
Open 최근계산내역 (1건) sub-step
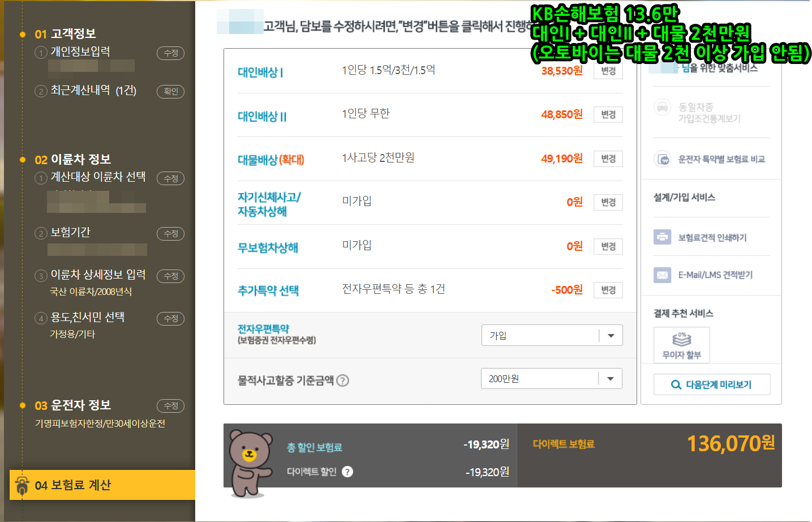[93, 91]
